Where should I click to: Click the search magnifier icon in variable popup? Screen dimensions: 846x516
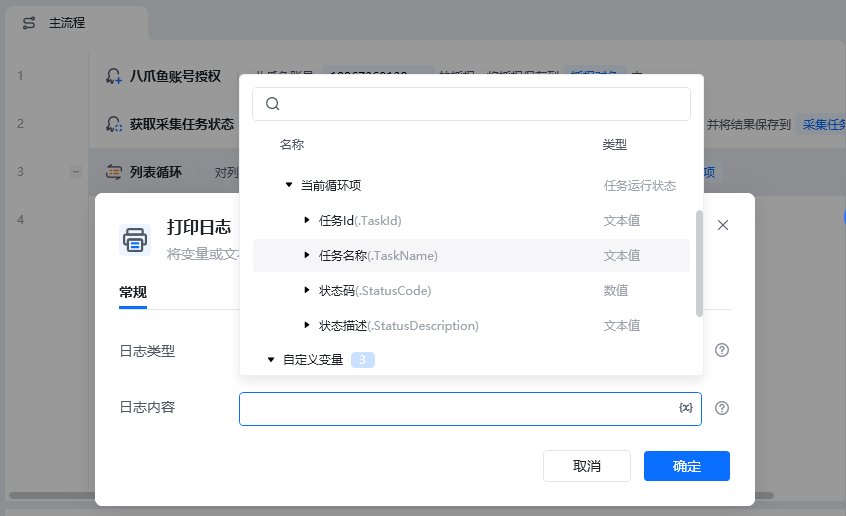tap(273, 104)
